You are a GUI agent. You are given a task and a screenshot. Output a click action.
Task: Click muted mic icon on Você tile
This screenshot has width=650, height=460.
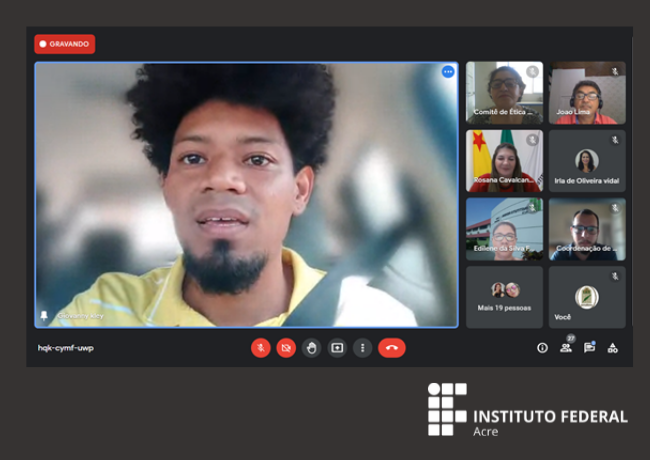tap(615, 275)
